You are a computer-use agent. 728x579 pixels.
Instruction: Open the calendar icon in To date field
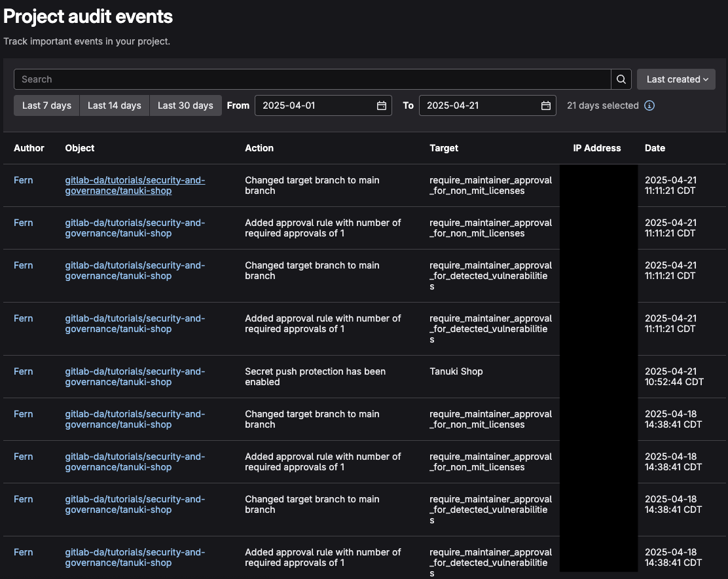(x=545, y=105)
